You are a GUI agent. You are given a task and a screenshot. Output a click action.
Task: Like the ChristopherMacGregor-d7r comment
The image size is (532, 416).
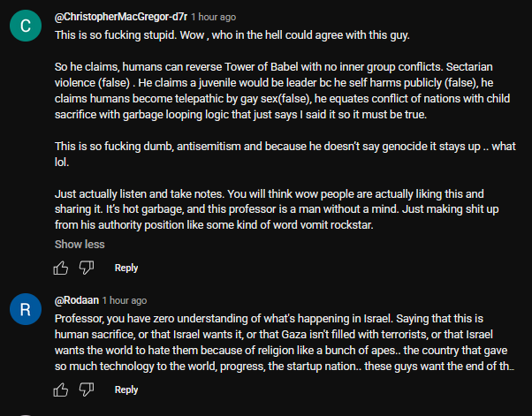[61, 268]
